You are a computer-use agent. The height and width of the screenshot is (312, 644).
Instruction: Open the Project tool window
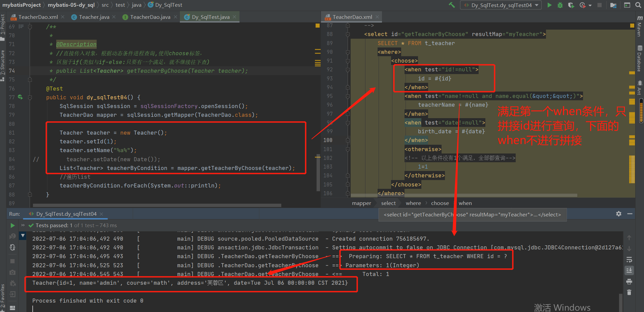[x=3, y=27]
